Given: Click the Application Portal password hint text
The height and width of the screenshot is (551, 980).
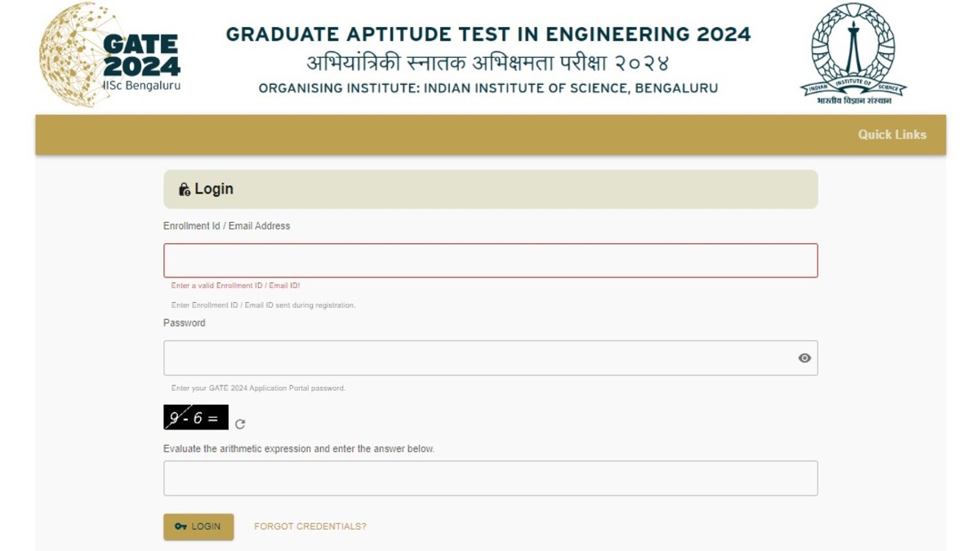Looking at the screenshot, I should pyautogui.click(x=258, y=389).
